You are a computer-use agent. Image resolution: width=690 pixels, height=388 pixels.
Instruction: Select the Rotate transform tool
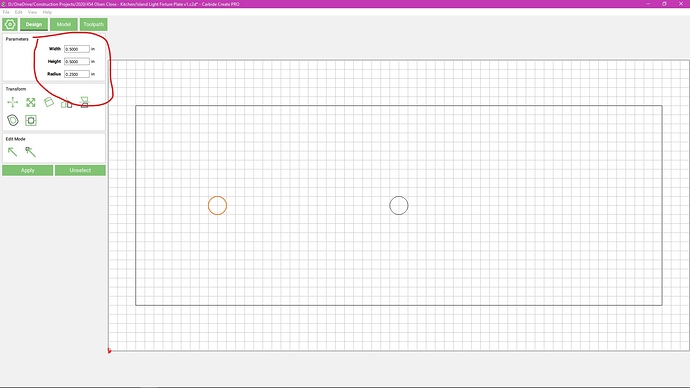click(49, 102)
